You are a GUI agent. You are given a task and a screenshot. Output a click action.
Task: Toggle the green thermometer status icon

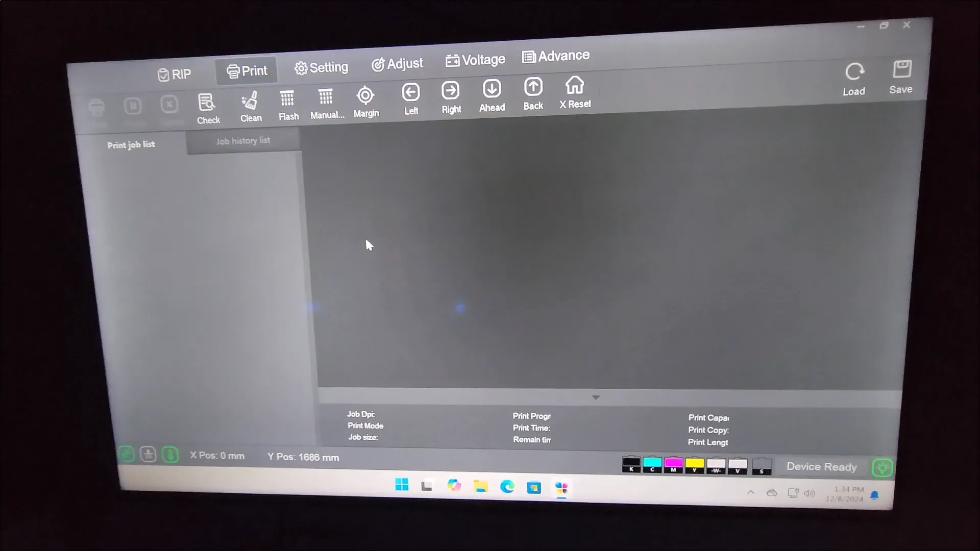point(170,454)
